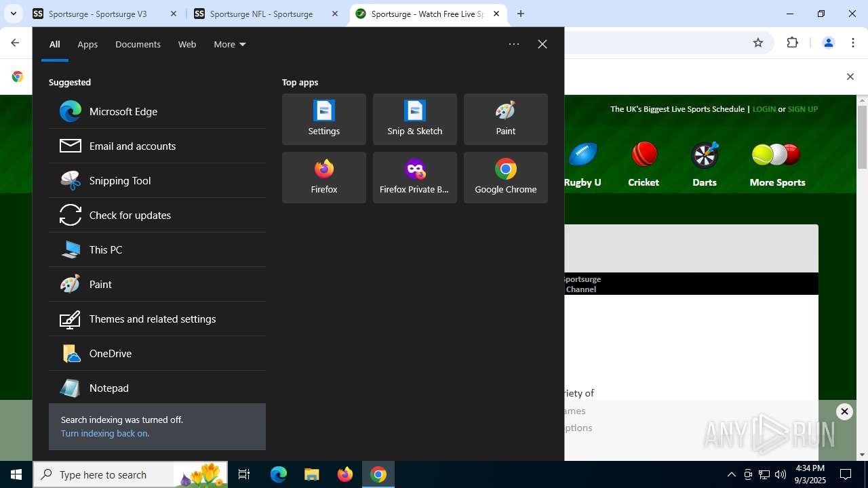Image resolution: width=868 pixels, height=488 pixels.
Task: Close the Chrome infobar
Action: (850, 77)
